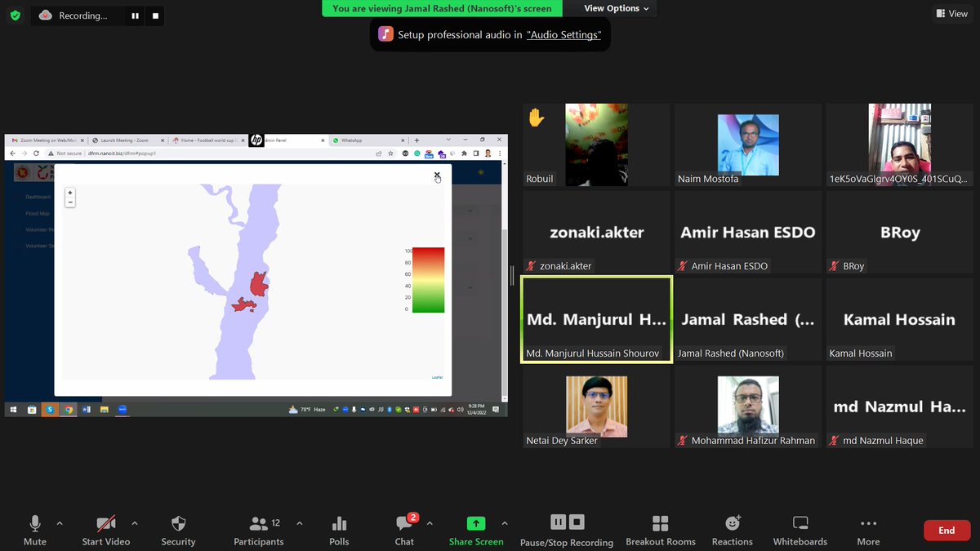Switch to Zoom Meeting on Web browser tab
The image size is (980, 551).
(x=46, y=140)
